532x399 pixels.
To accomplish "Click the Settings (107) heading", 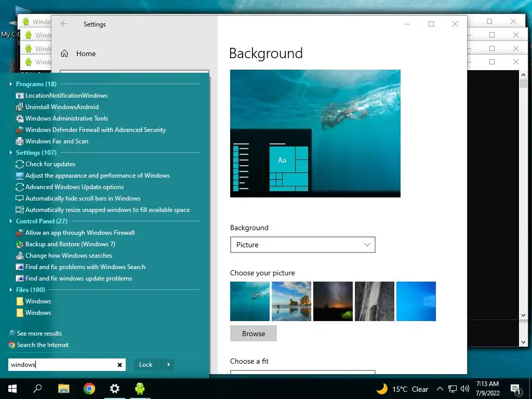I will click(36, 153).
